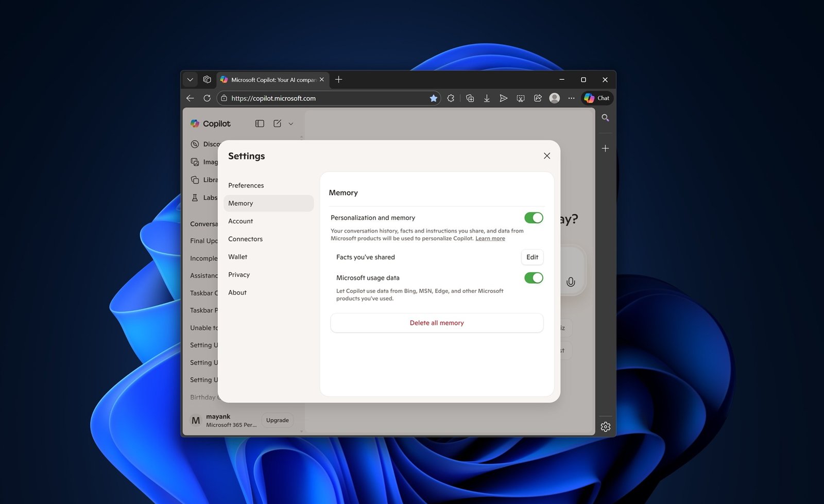Click the favorites star in address bar

[434, 98]
